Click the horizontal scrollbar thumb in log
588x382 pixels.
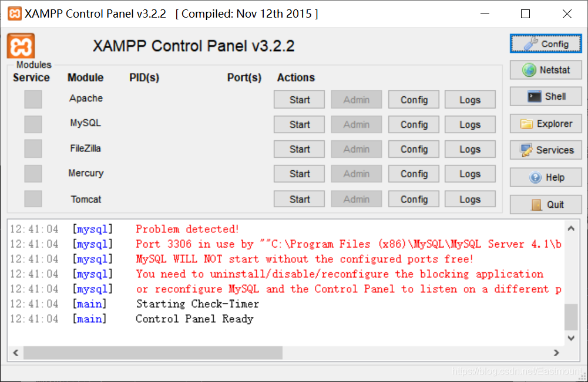[x=153, y=353]
